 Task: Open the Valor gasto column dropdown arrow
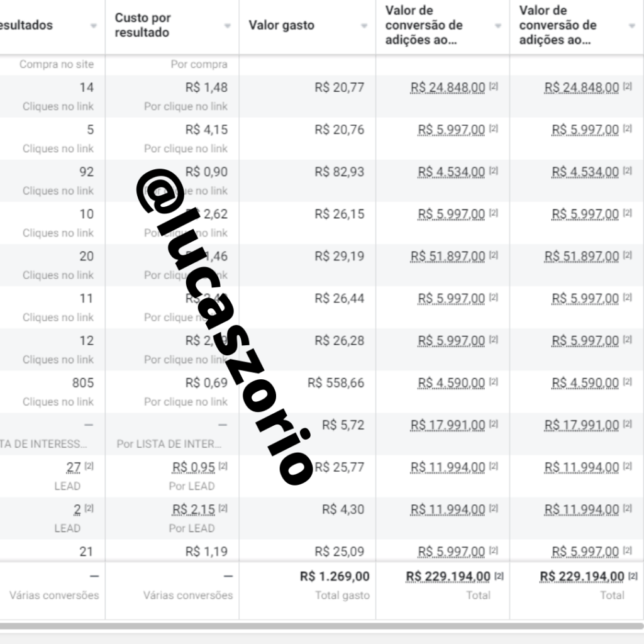click(364, 26)
